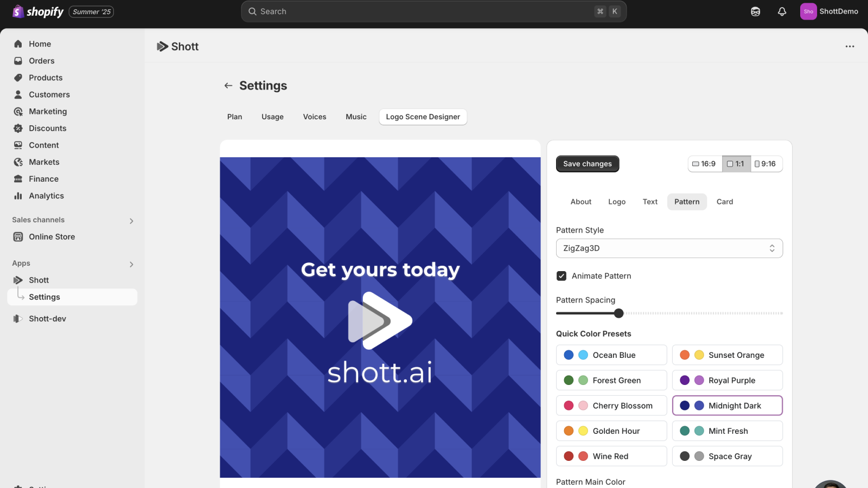Switch to the Voices tab
The height and width of the screenshot is (488, 868).
coord(315,117)
